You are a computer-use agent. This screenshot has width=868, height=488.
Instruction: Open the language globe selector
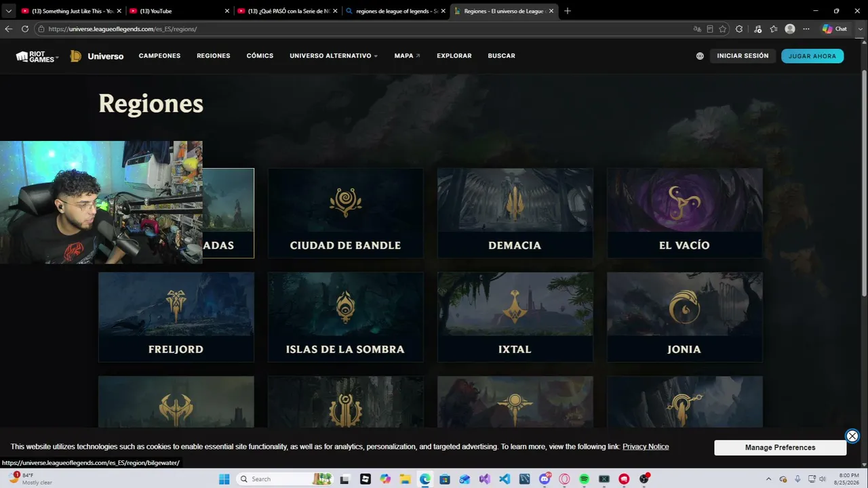pyautogui.click(x=700, y=56)
